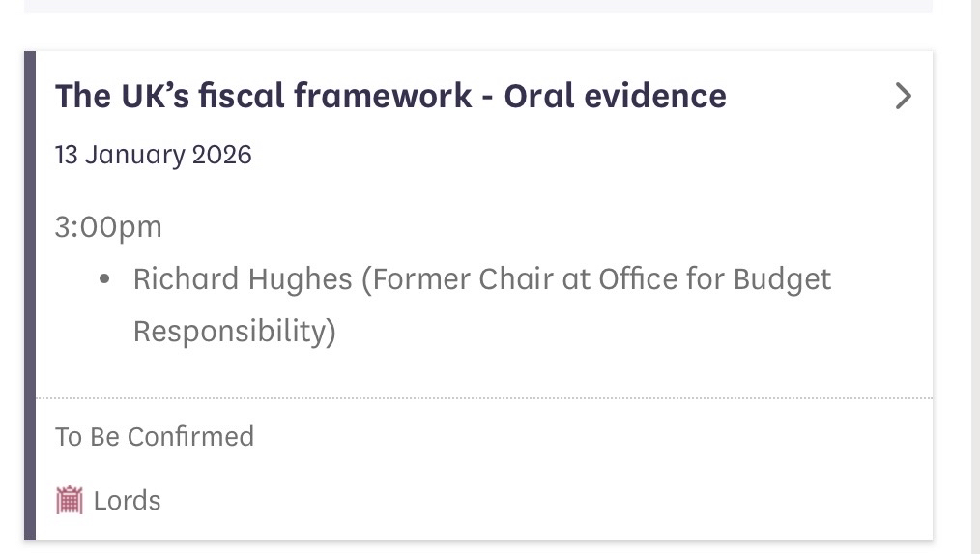Click the words Oral evidence in the title
Viewport: 980px width, 554px height.
(x=615, y=96)
